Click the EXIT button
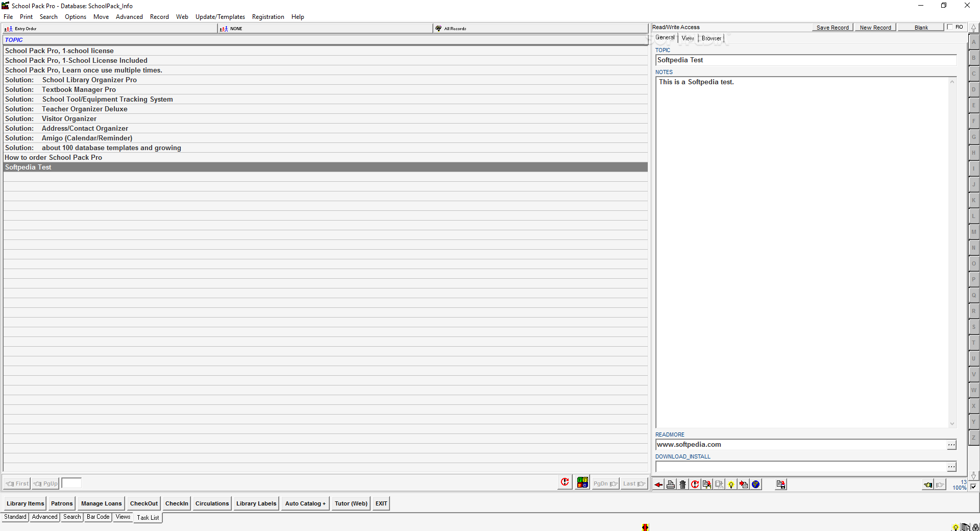The height and width of the screenshot is (531, 980). click(381, 503)
